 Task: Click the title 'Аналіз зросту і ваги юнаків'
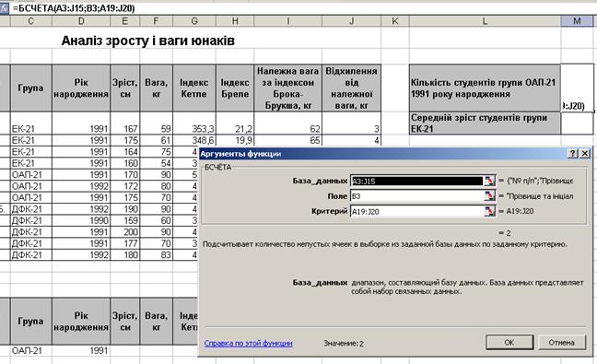(x=147, y=41)
